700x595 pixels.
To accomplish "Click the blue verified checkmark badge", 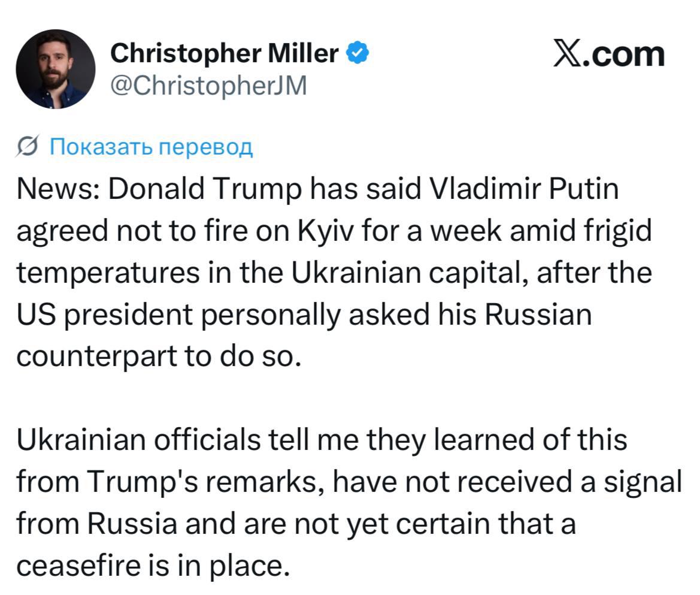I will [x=358, y=54].
